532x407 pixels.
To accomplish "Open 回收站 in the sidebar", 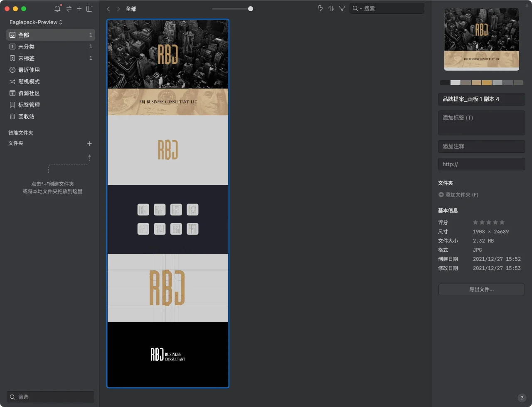I will (51, 116).
